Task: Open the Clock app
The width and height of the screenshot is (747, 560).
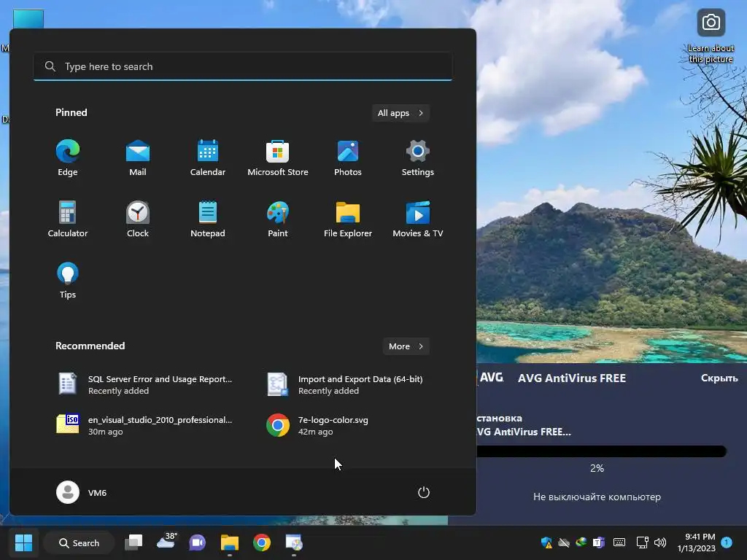Action: coord(138,219)
